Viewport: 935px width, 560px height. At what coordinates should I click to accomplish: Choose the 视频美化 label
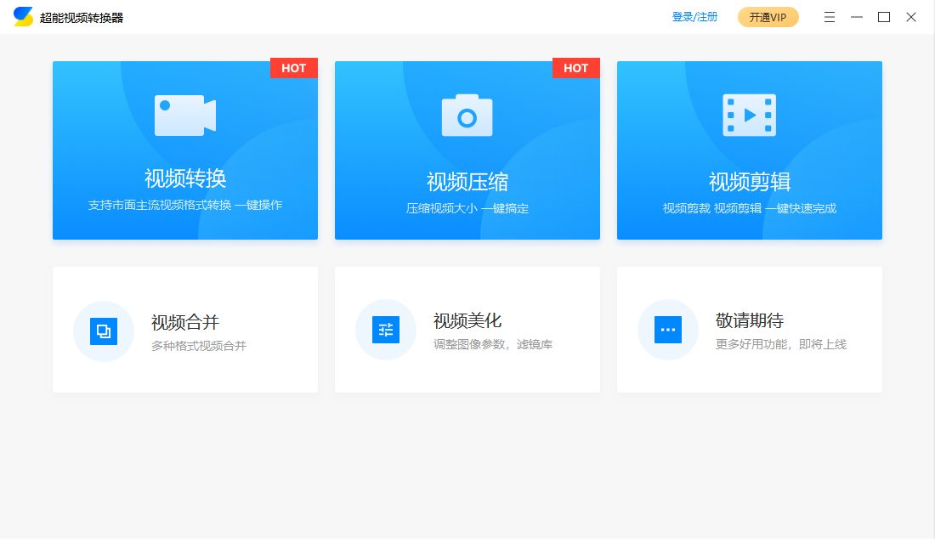pos(467,320)
